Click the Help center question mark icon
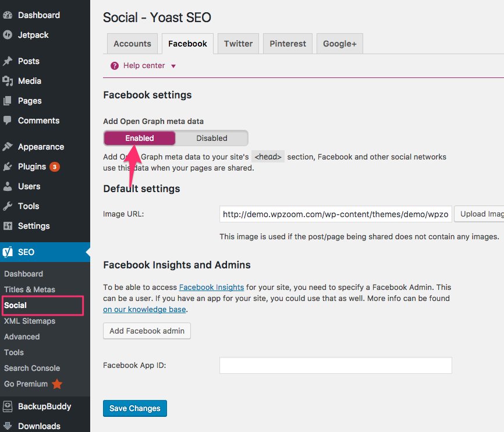504x432 pixels. [x=115, y=66]
